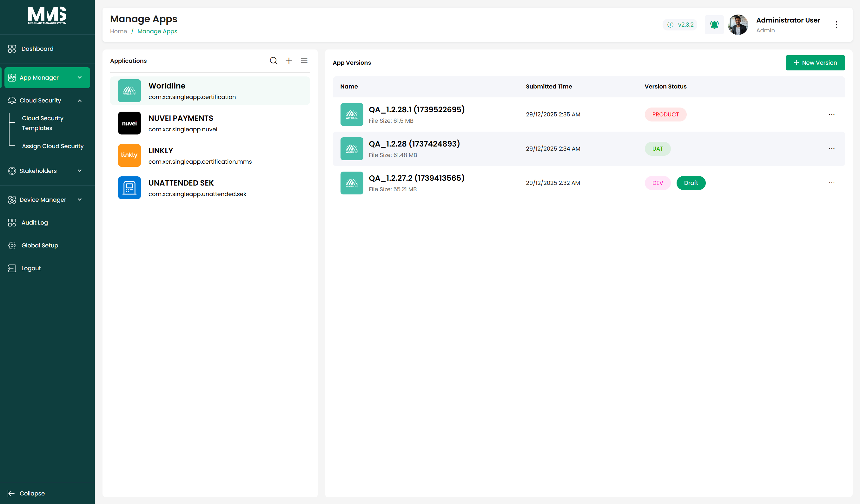Click the PRODUCT status badge
860x504 pixels.
(665, 115)
